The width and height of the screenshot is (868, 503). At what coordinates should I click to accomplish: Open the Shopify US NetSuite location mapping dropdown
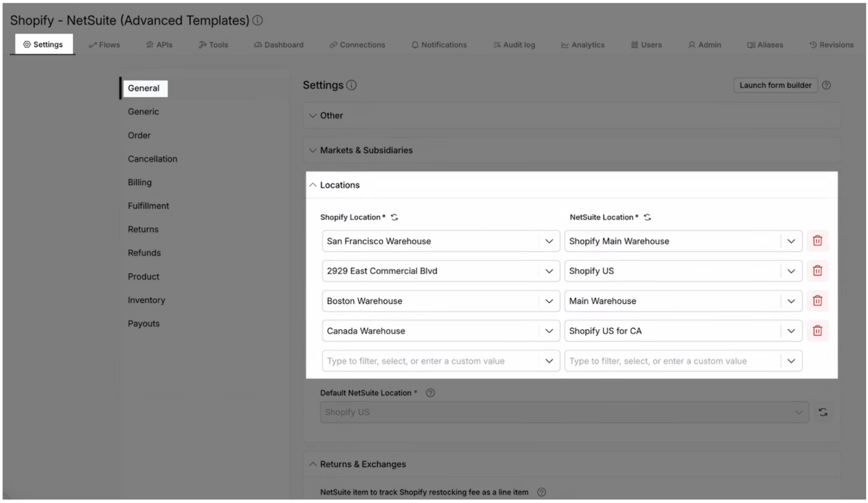(x=683, y=271)
